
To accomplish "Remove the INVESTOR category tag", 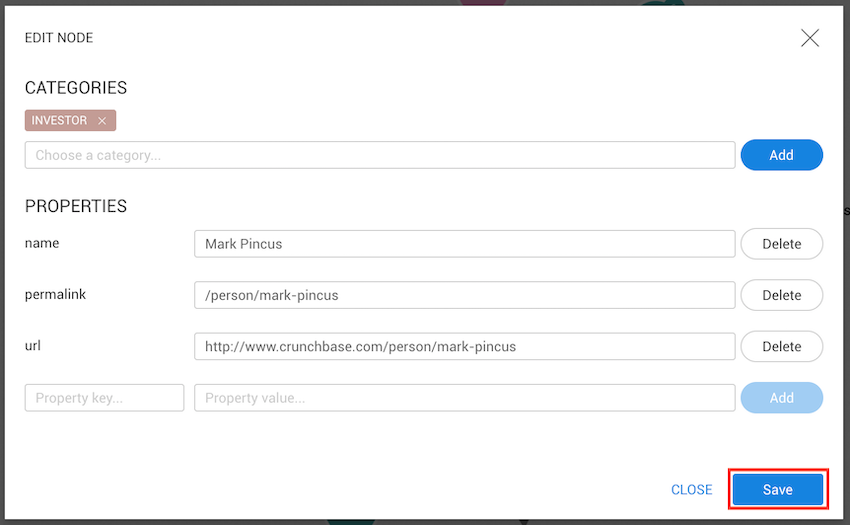I will pyautogui.click(x=102, y=121).
